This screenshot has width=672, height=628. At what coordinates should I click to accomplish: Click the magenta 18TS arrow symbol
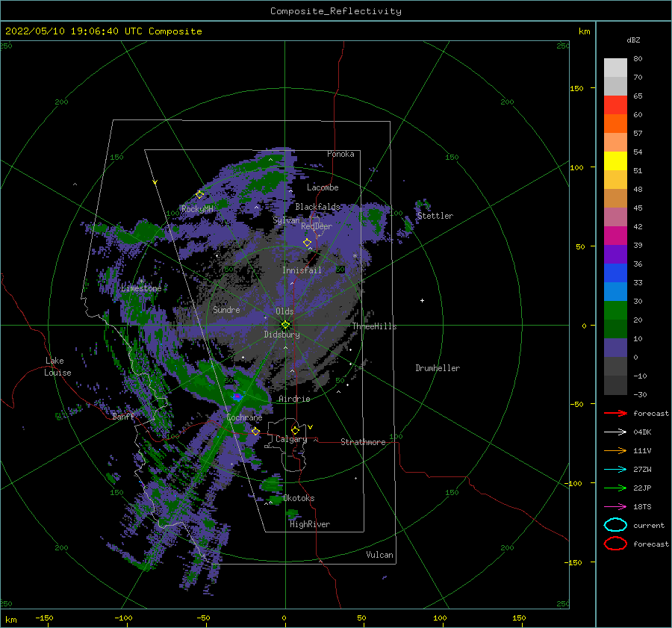click(x=615, y=507)
